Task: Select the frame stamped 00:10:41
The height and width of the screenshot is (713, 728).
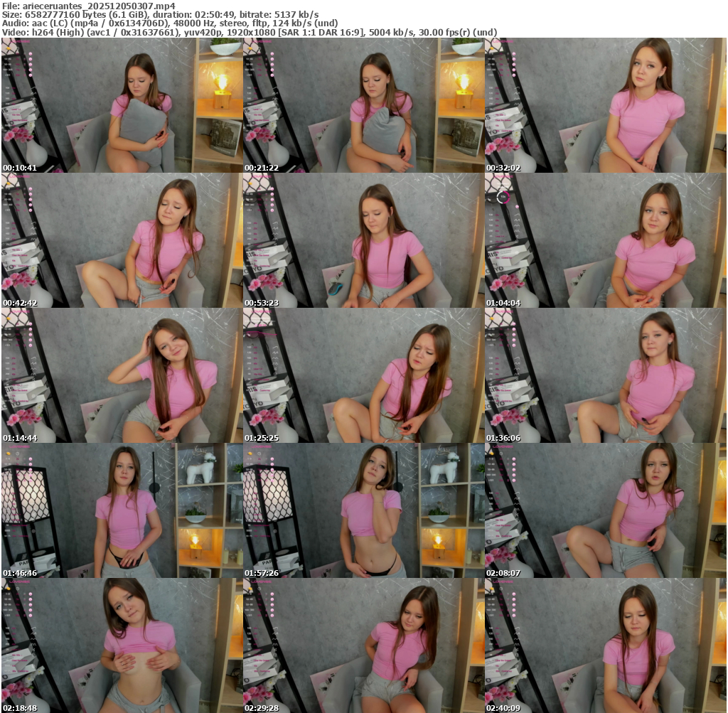Action: 122,105
